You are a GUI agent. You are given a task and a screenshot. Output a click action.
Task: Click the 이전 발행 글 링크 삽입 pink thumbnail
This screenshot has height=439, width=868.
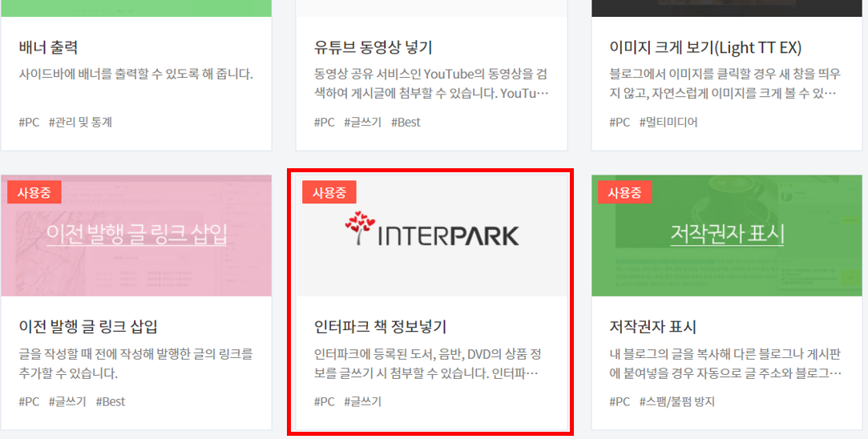(136, 236)
